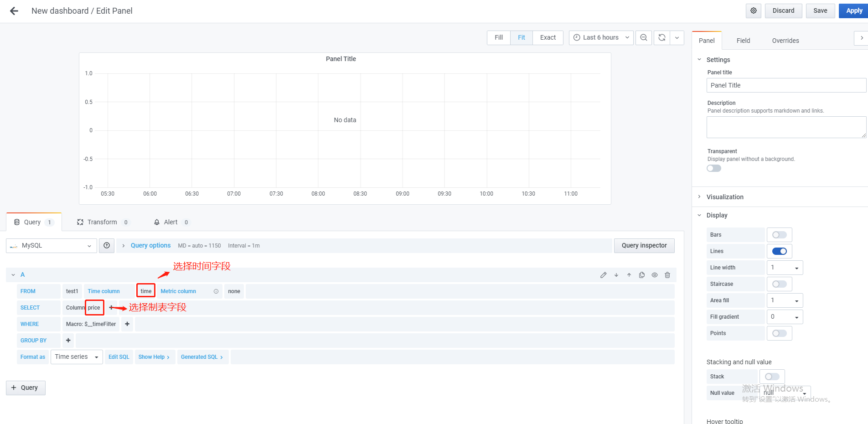Select the time column value
Viewport: 868px width, 424px height.
click(146, 291)
